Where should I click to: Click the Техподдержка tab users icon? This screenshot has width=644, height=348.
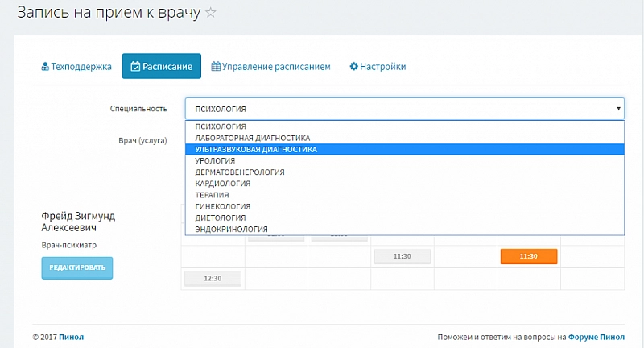[45, 67]
